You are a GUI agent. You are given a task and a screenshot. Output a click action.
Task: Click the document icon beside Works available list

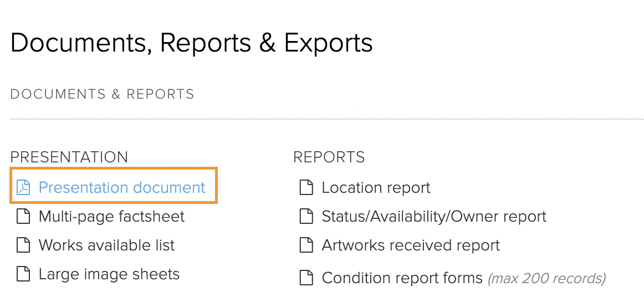(x=23, y=245)
